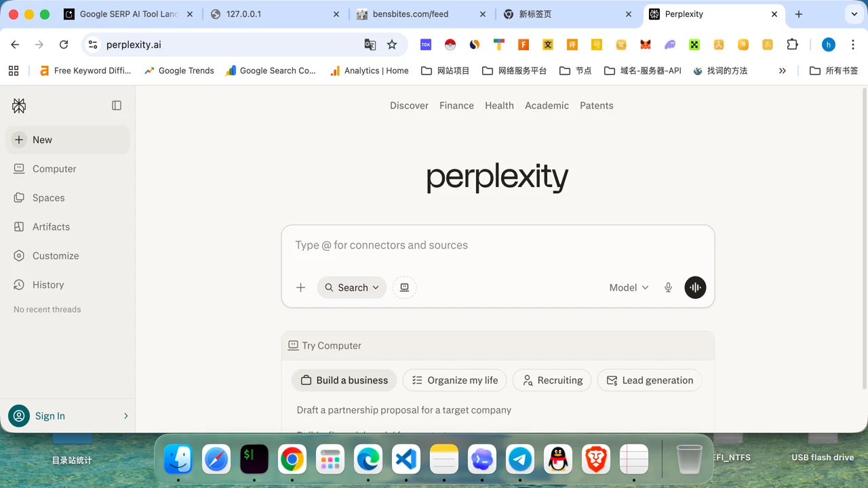Bookmark this page with the star icon

[x=392, y=45]
